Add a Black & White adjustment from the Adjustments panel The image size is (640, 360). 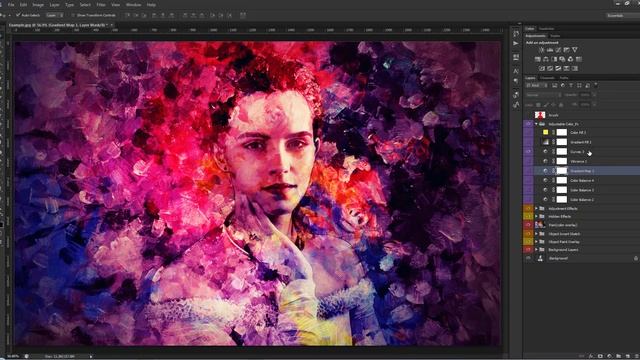point(554,59)
